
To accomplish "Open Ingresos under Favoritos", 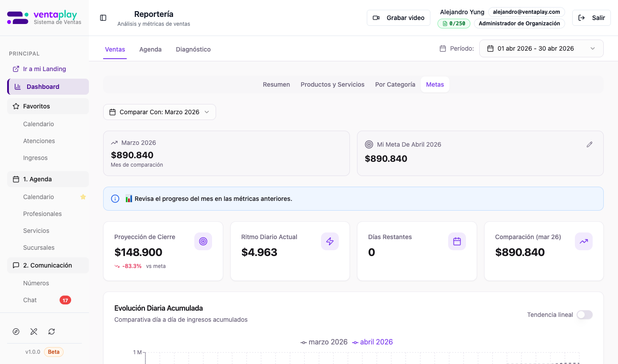I will [x=36, y=158].
